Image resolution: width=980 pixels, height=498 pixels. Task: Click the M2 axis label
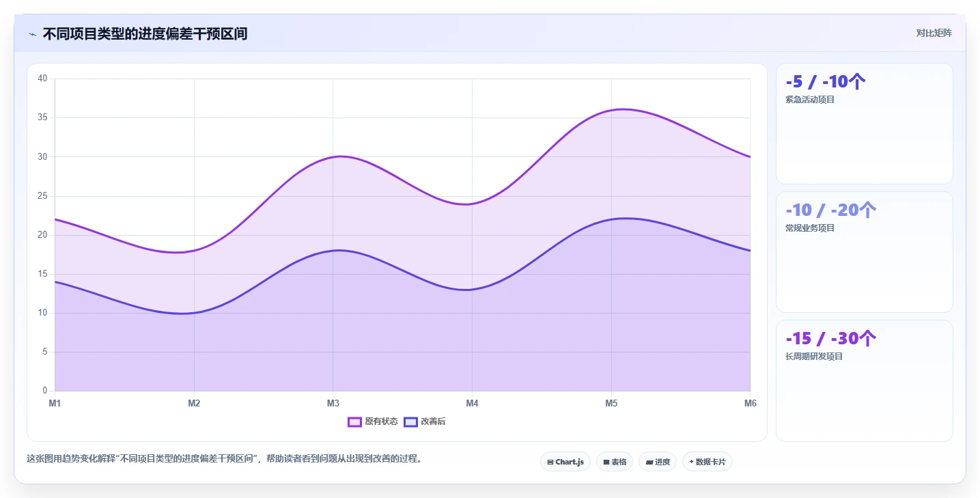tap(194, 403)
